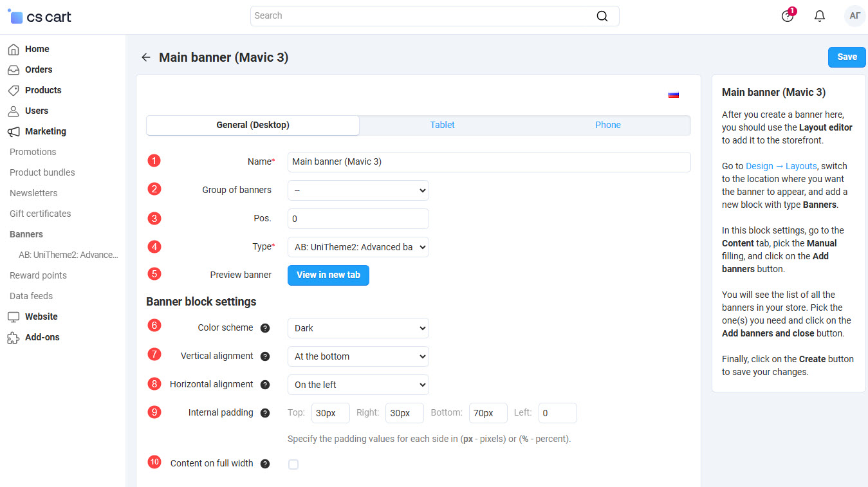Go to Newsletters
This screenshot has height=487, width=868.
click(33, 193)
